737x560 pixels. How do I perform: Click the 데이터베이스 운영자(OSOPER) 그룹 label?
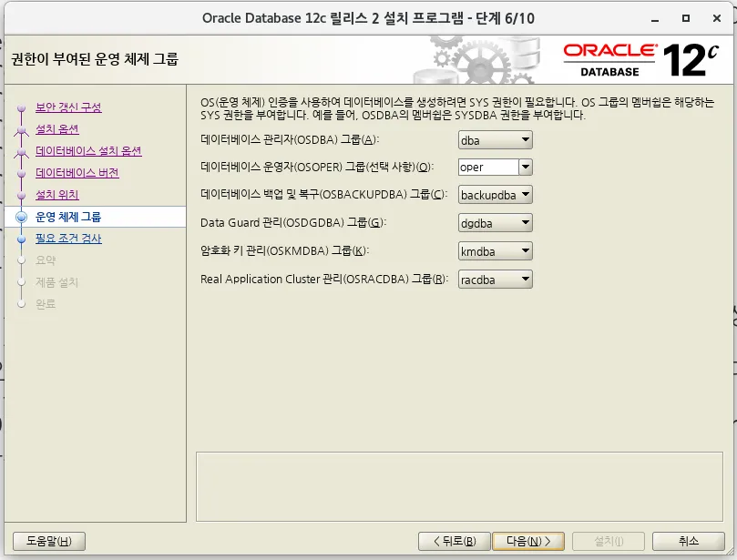point(317,167)
